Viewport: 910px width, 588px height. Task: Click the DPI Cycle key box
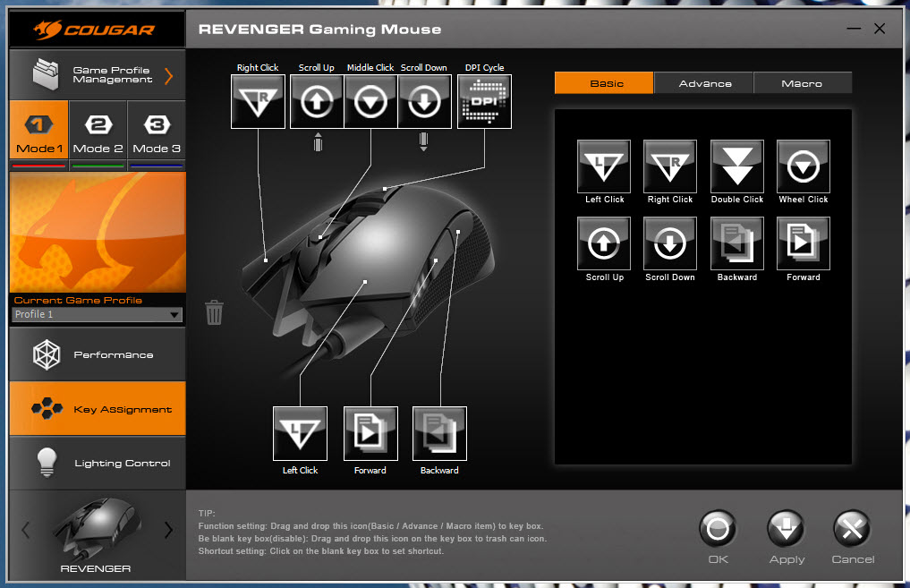click(485, 101)
